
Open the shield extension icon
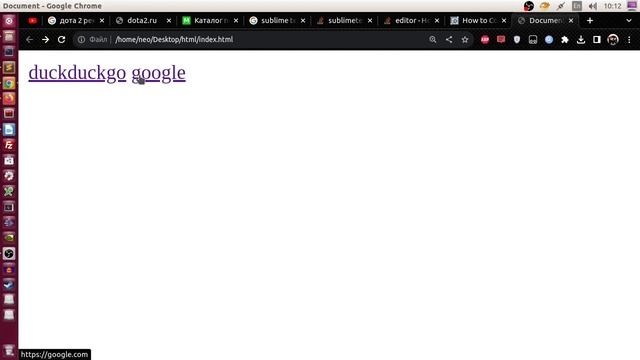(x=517, y=40)
